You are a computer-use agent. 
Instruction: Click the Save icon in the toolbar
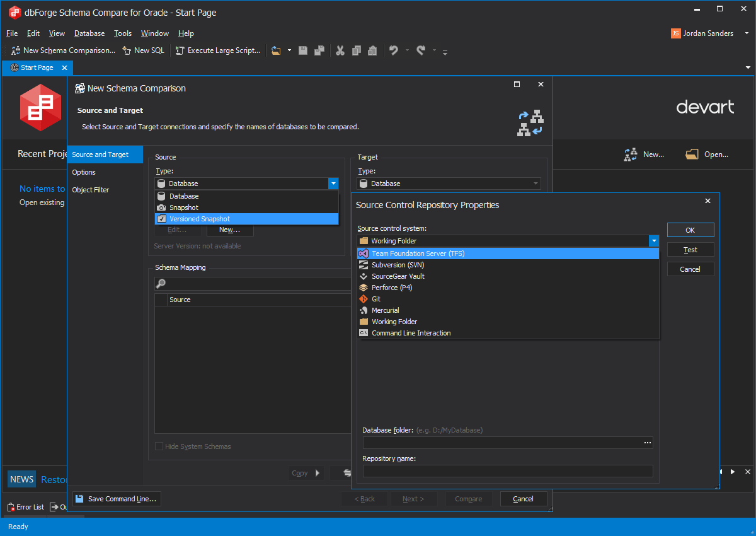point(303,50)
